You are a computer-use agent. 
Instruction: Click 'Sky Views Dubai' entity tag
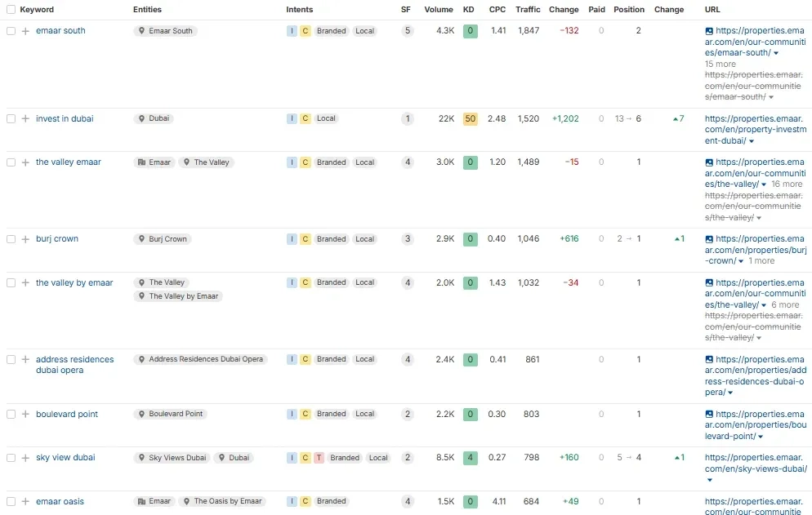172,458
